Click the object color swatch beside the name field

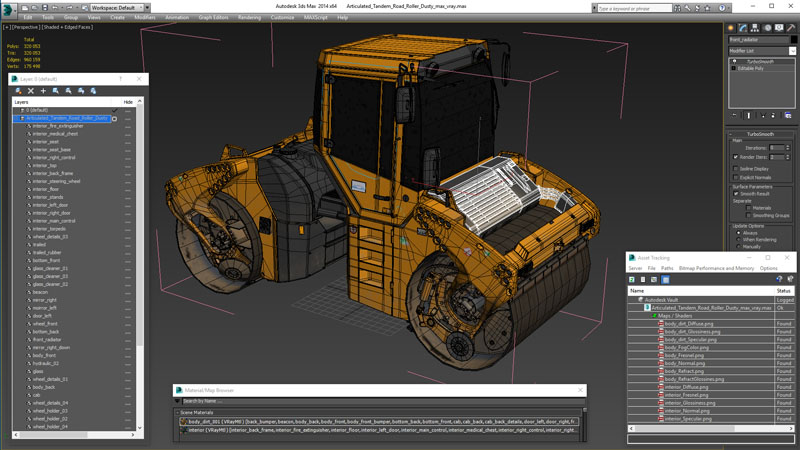click(792, 40)
